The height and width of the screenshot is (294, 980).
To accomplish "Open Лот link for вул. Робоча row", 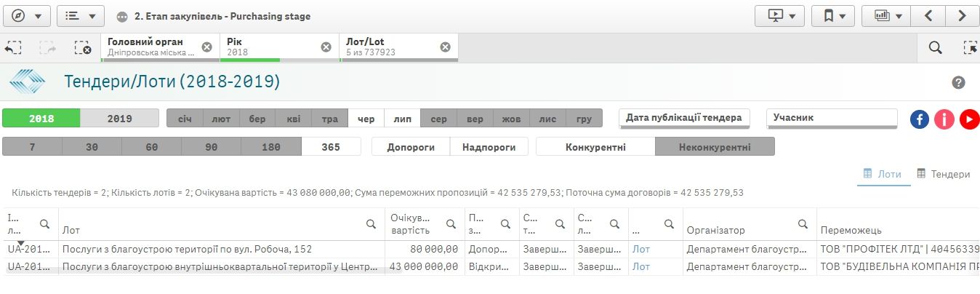I will [x=641, y=248].
